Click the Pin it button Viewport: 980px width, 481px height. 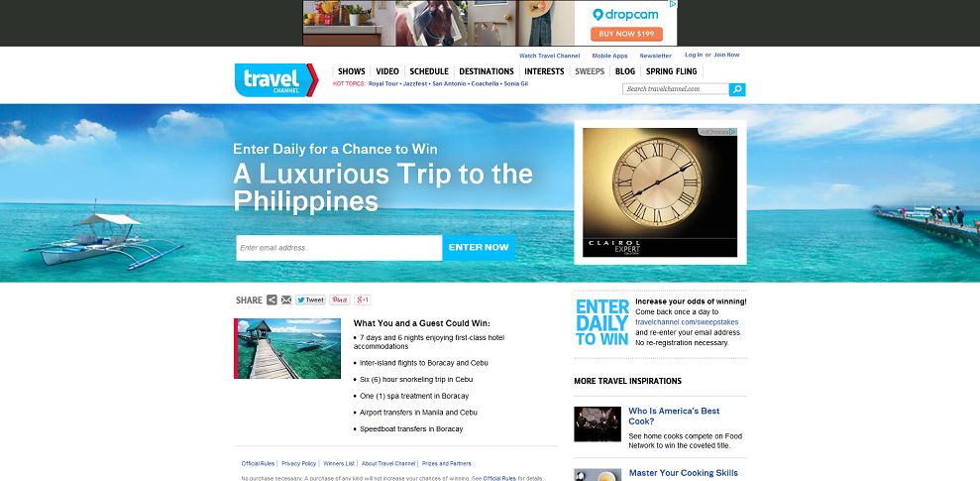point(340,301)
